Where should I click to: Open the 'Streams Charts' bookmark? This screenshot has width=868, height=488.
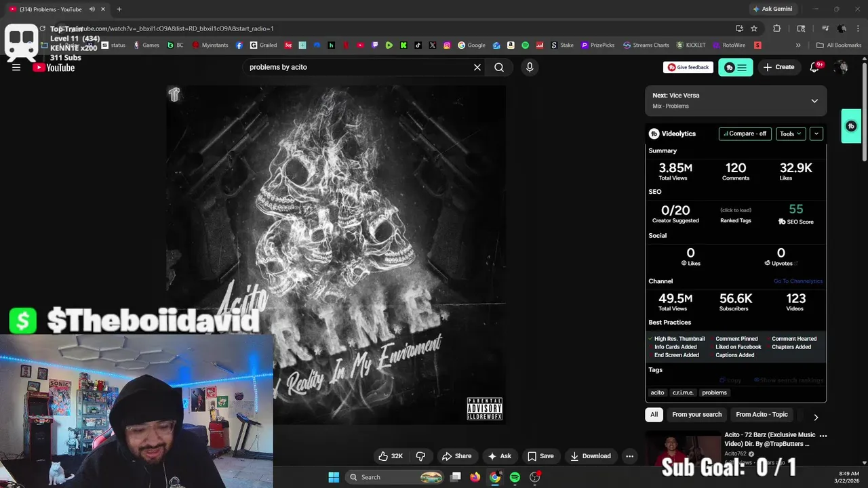(x=646, y=45)
